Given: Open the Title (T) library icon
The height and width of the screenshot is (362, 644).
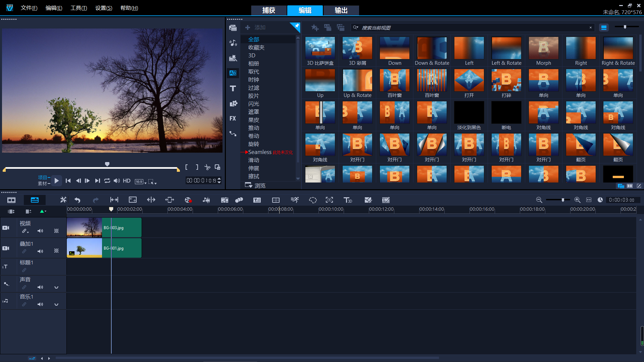Looking at the screenshot, I should [x=233, y=88].
